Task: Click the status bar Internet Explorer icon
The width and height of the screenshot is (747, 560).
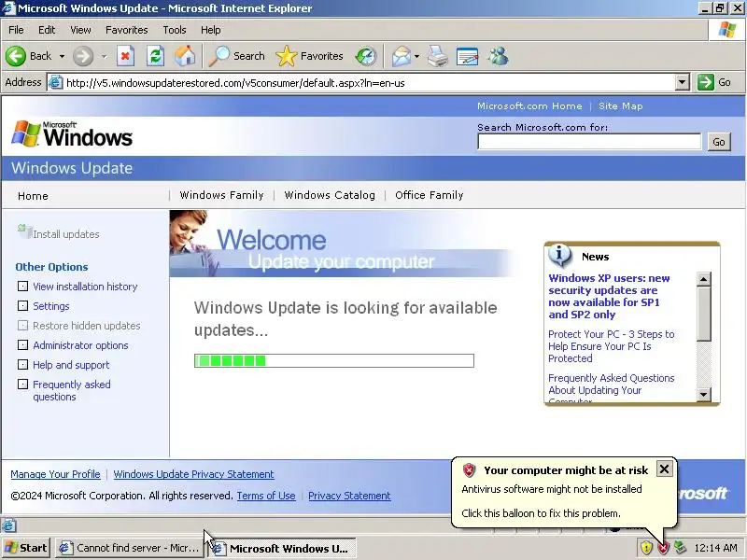Action: [8, 525]
